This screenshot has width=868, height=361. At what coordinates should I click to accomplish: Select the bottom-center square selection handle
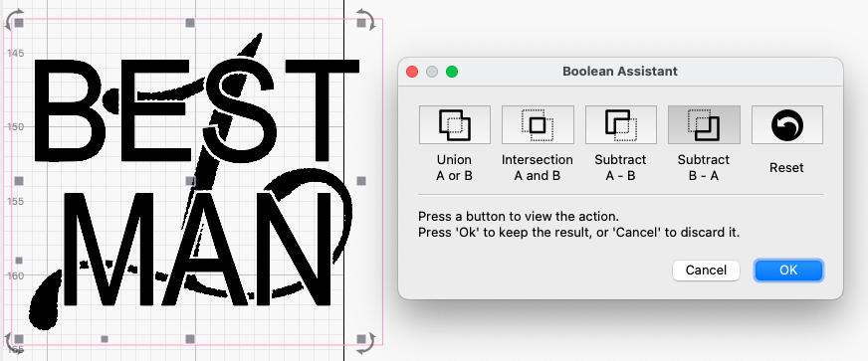[190, 339]
